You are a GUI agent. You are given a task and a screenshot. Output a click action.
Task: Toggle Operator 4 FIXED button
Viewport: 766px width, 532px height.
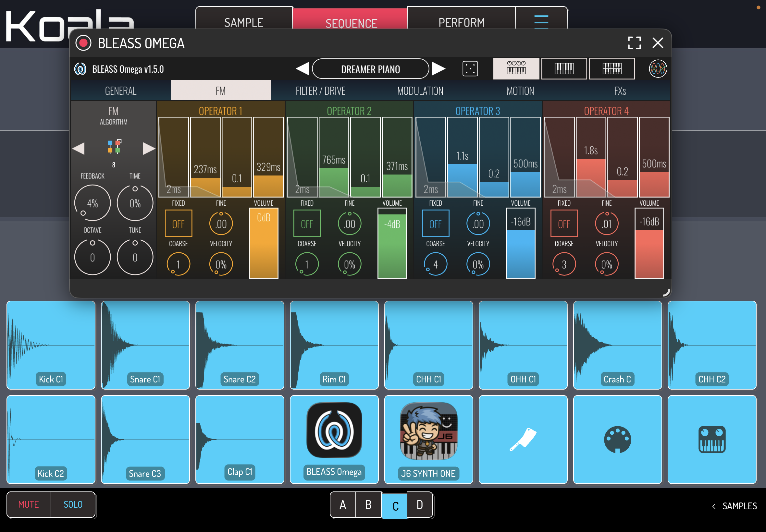564,224
